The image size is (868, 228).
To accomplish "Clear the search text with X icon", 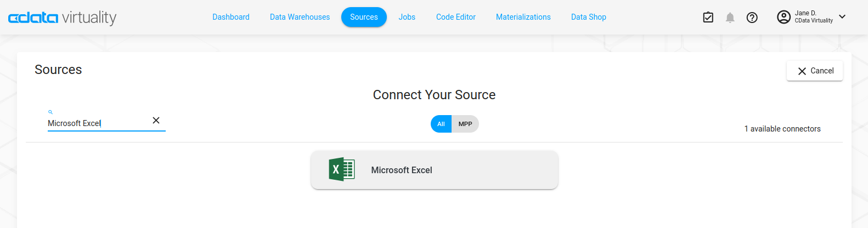I will pyautogui.click(x=156, y=121).
